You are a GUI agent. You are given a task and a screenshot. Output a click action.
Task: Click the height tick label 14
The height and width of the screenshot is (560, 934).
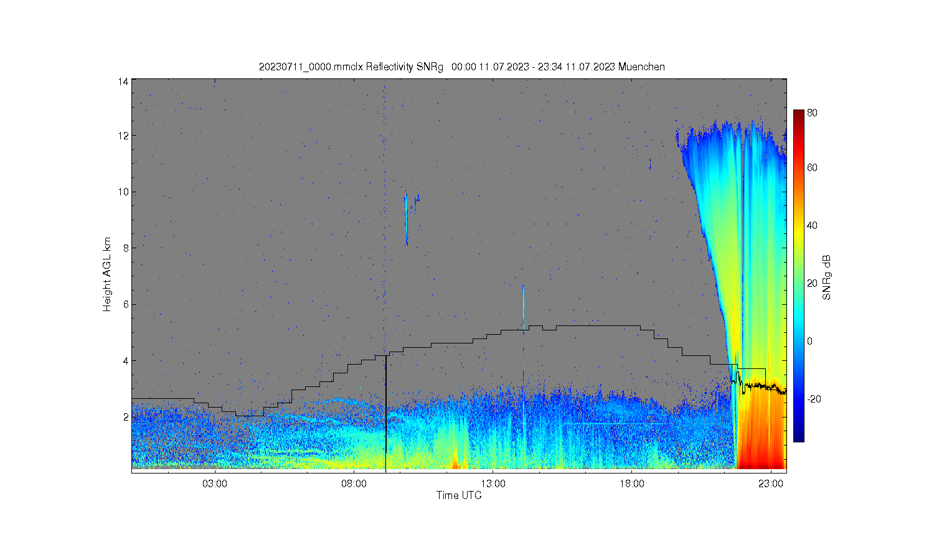(124, 82)
